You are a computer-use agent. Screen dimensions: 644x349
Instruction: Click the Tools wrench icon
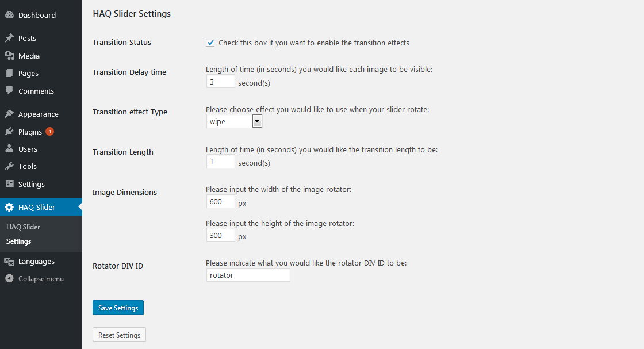click(9, 166)
